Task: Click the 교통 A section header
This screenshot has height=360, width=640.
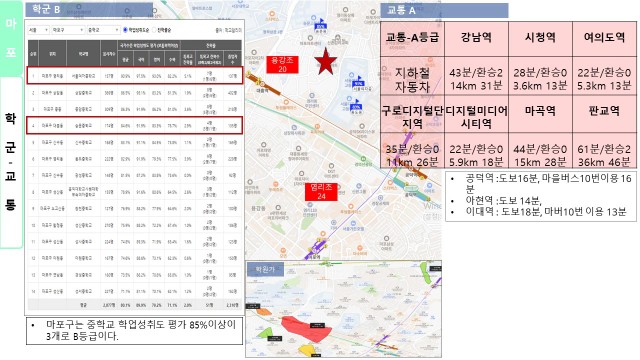Action: pyautogui.click(x=444, y=10)
